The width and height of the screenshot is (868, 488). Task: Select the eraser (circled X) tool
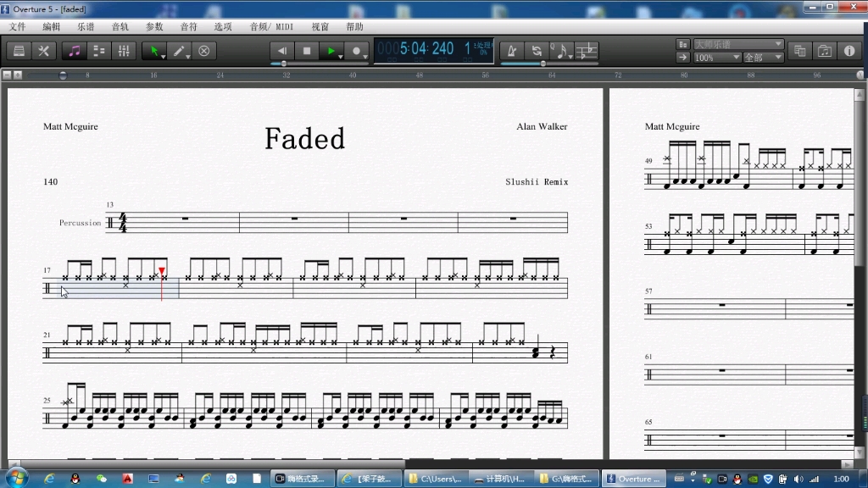click(x=204, y=51)
